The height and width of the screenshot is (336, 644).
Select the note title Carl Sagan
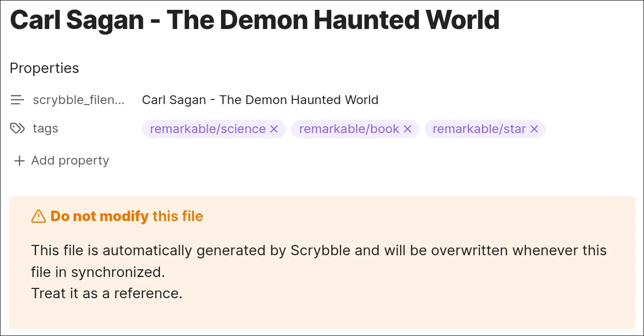(254, 20)
